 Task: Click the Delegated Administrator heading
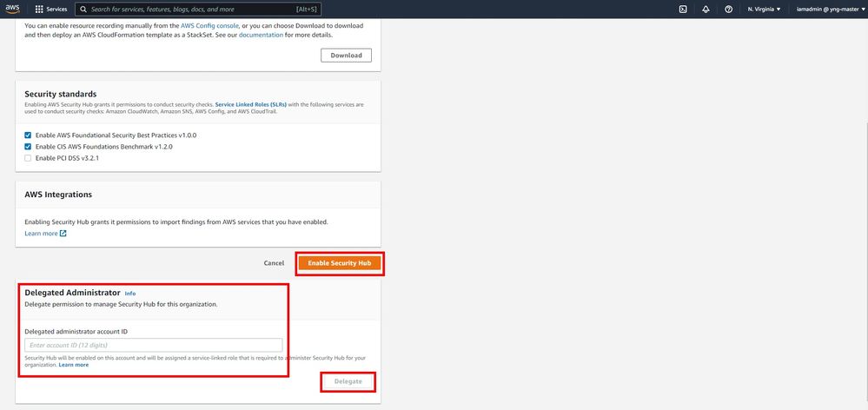point(72,293)
